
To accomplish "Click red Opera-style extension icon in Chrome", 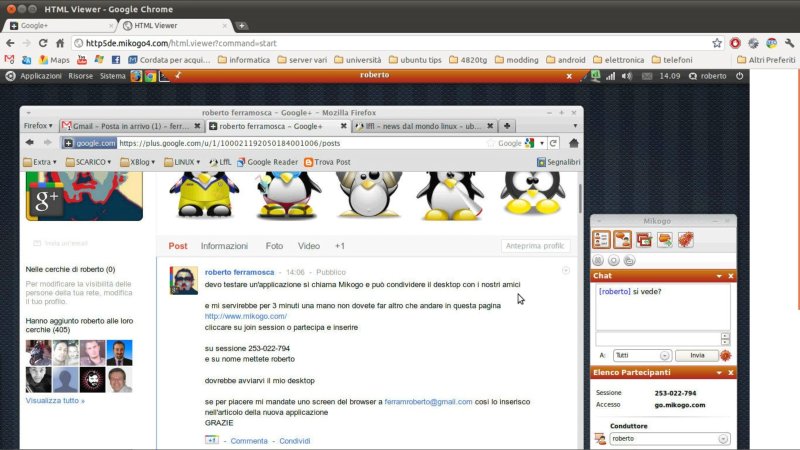I will coord(735,43).
